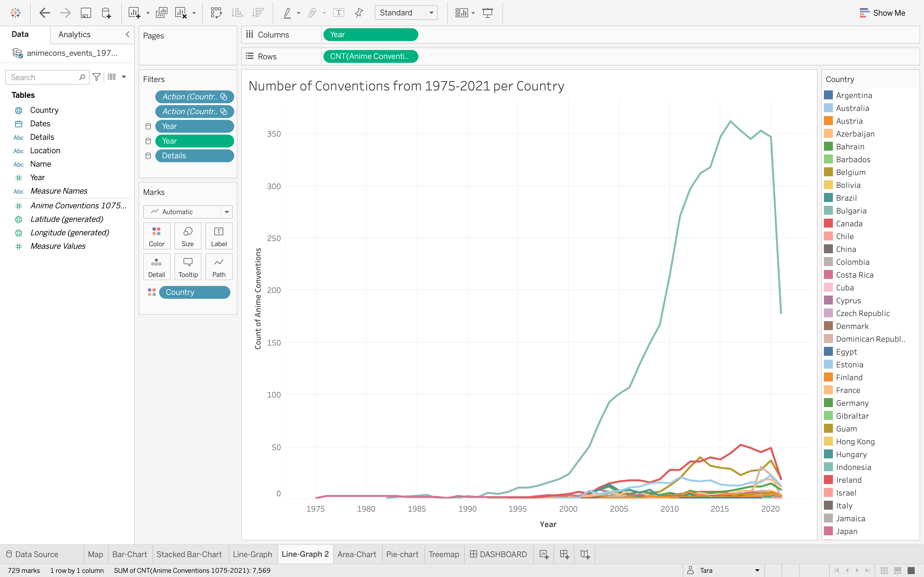The image size is (924, 577).
Task: Click the save workbook icon
Action: click(86, 13)
